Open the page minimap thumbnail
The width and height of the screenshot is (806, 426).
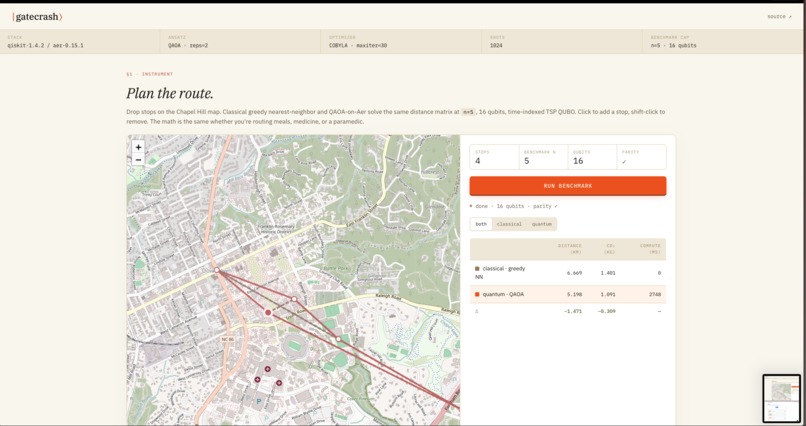(x=781, y=398)
